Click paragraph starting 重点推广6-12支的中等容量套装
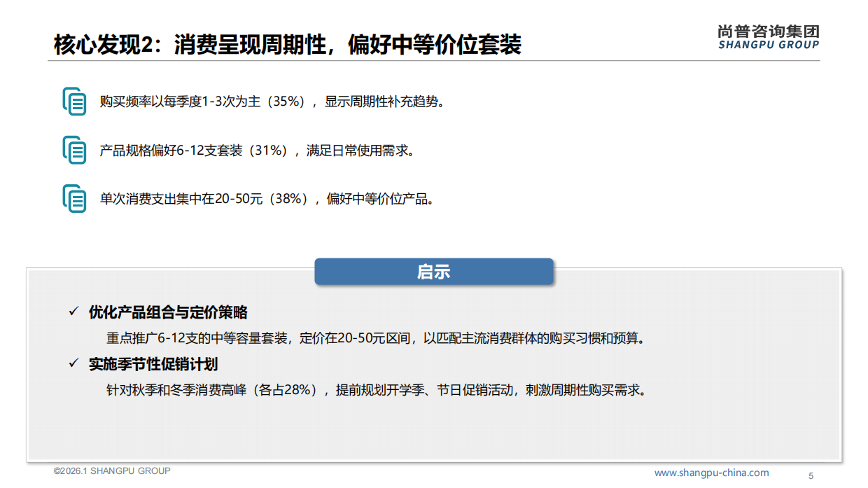This screenshot has width=868, height=488. tap(375, 338)
